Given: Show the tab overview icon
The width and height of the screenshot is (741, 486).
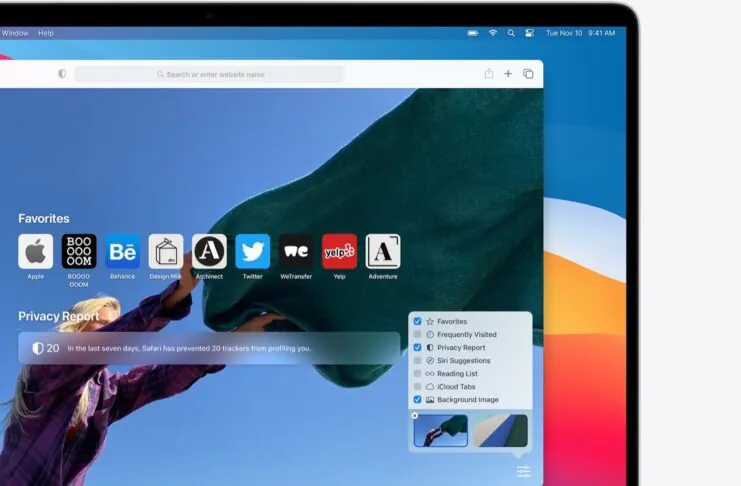Looking at the screenshot, I should 528,73.
